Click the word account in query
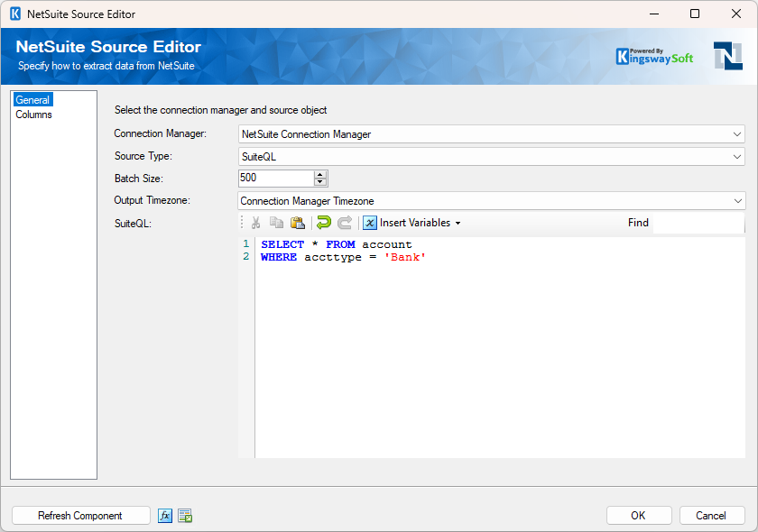 387,244
